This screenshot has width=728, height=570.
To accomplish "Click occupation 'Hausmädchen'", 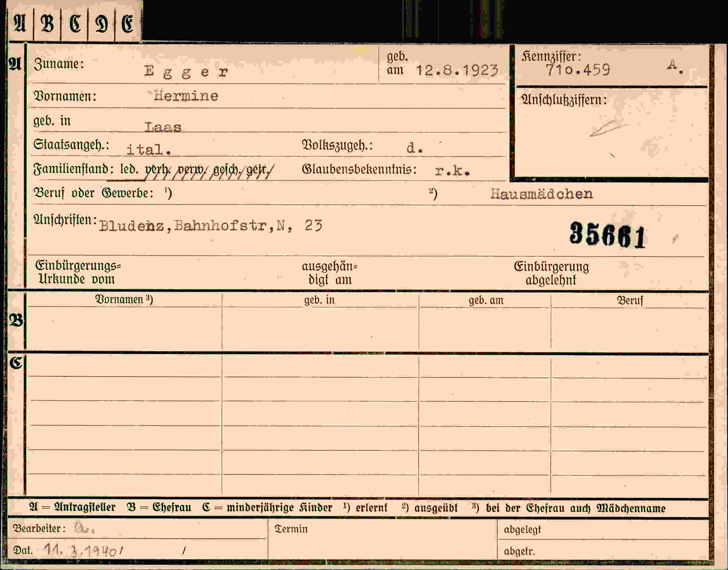I will [x=542, y=194].
